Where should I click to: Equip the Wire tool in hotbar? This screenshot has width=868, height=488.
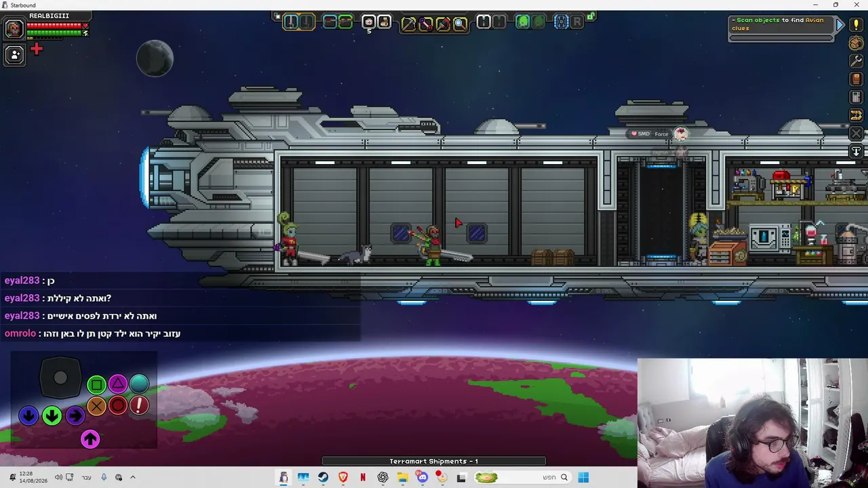(426, 24)
